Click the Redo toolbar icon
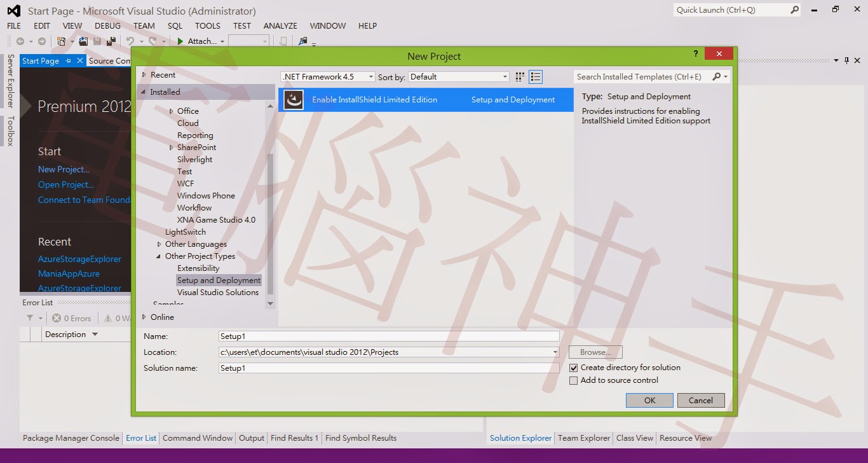This screenshot has height=463, width=868. coord(153,41)
